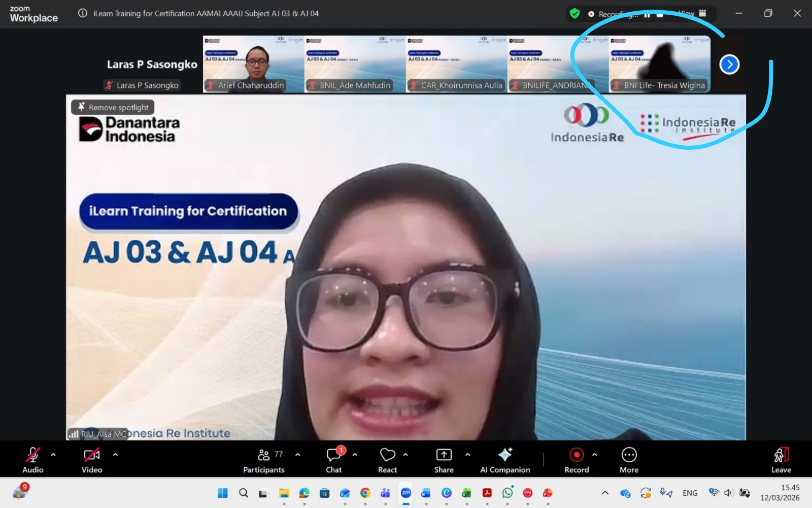
Task: Show next participants with the right arrow
Action: pyautogui.click(x=729, y=65)
